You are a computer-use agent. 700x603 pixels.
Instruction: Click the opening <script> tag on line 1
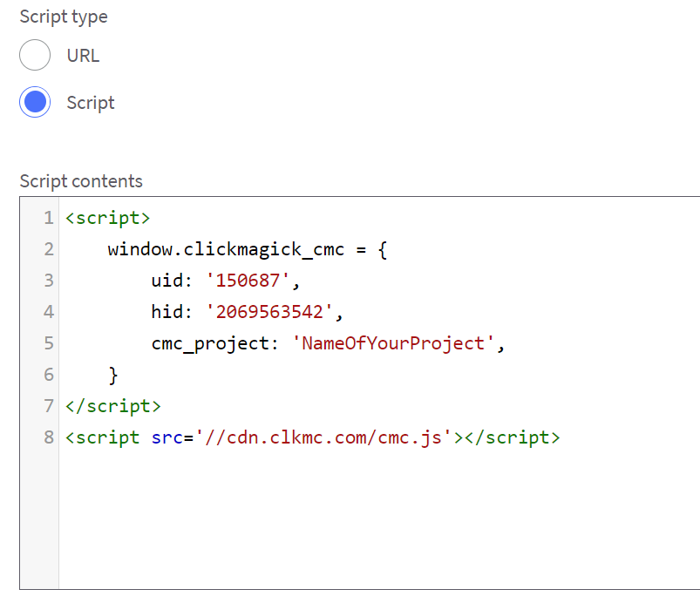point(108,218)
